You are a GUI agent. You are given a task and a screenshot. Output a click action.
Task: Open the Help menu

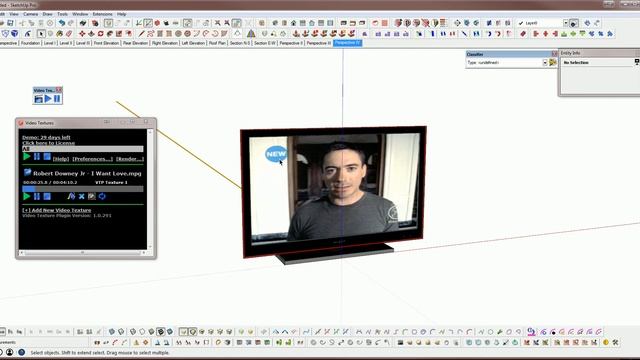point(122,14)
